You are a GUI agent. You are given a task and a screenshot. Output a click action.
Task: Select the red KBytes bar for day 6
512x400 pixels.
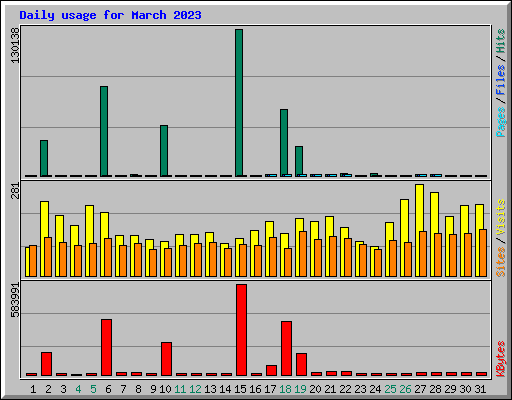click(x=106, y=347)
